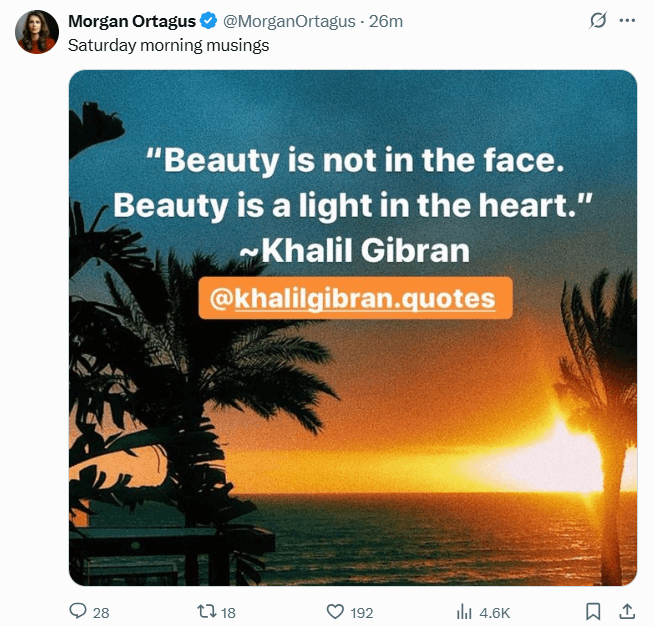Click the views bar-chart icon
The height and width of the screenshot is (626, 653).
(464, 612)
